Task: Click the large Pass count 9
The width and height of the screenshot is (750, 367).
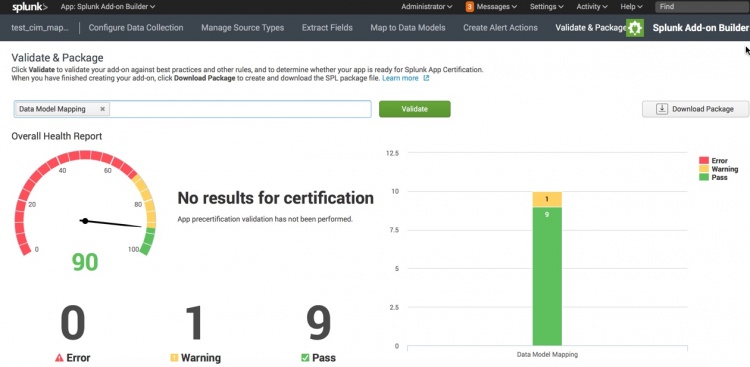Action: click(319, 323)
